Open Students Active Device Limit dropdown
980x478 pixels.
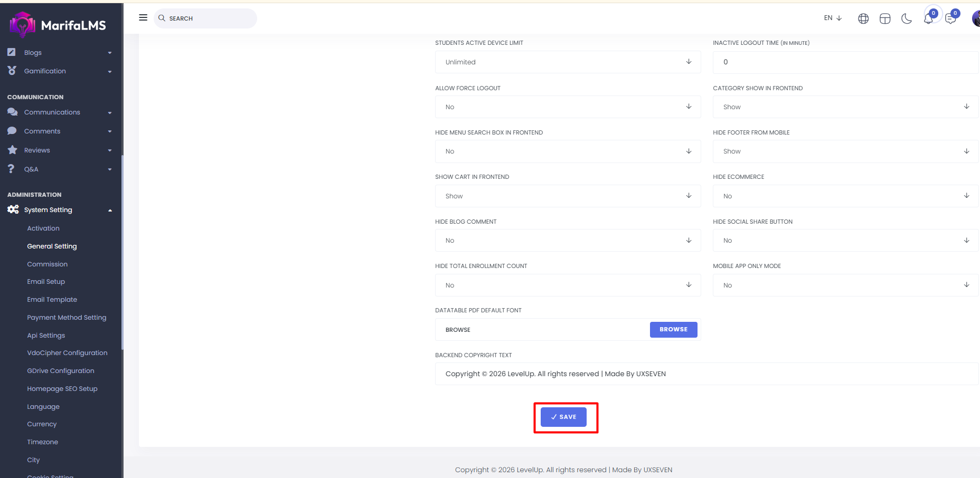pos(568,62)
